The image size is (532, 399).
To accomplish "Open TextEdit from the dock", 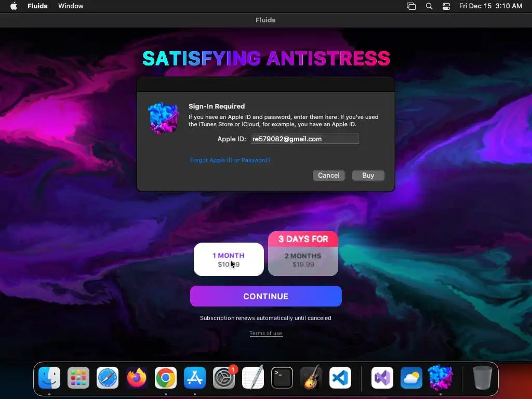I will tap(253, 378).
